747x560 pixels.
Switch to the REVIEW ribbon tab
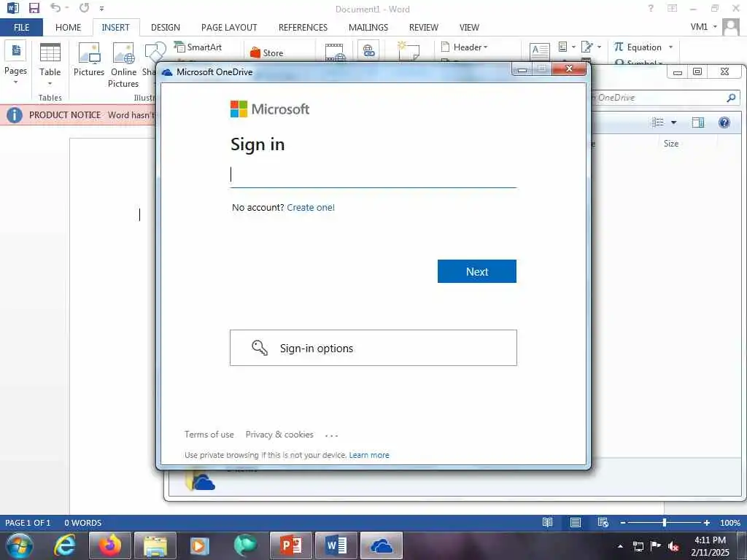pyautogui.click(x=424, y=27)
